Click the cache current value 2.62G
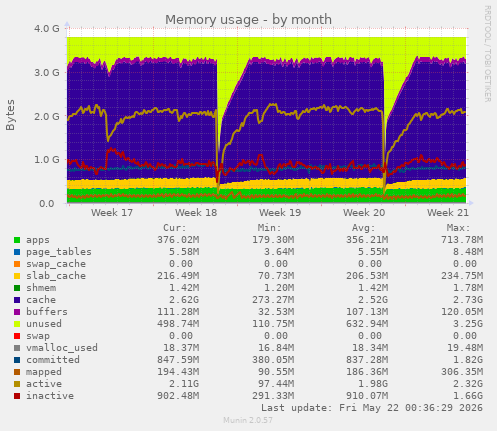The height and width of the screenshot is (431, 497). (184, 300)
